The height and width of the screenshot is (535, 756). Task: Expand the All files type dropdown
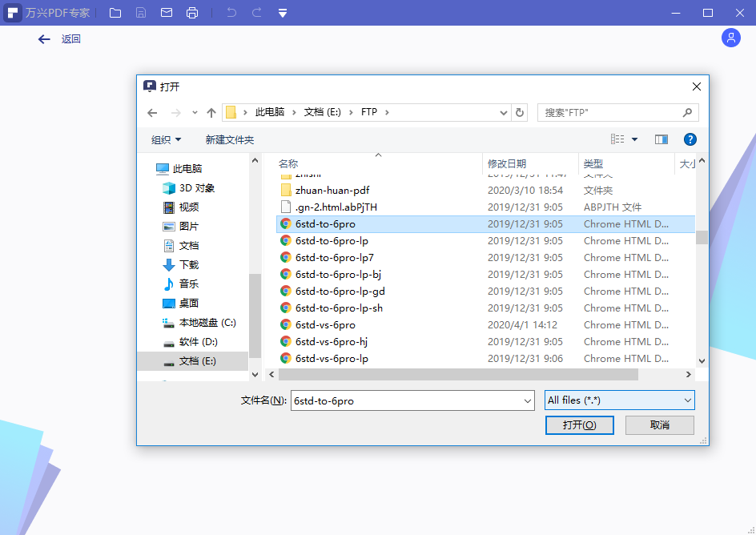click(687, 400)
